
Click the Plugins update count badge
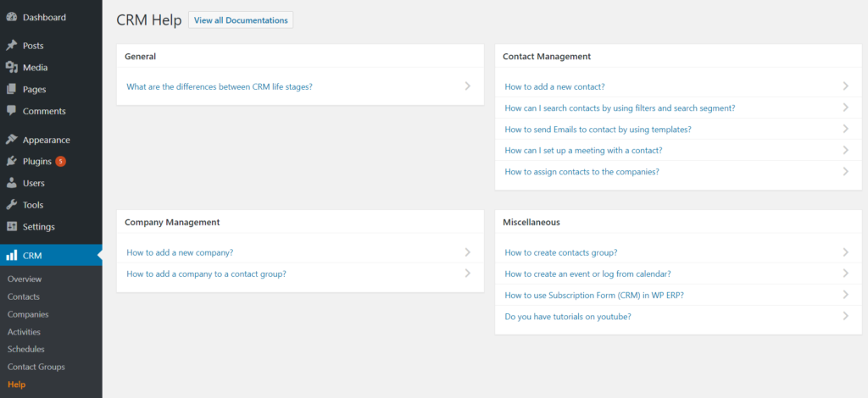[60, 162]
